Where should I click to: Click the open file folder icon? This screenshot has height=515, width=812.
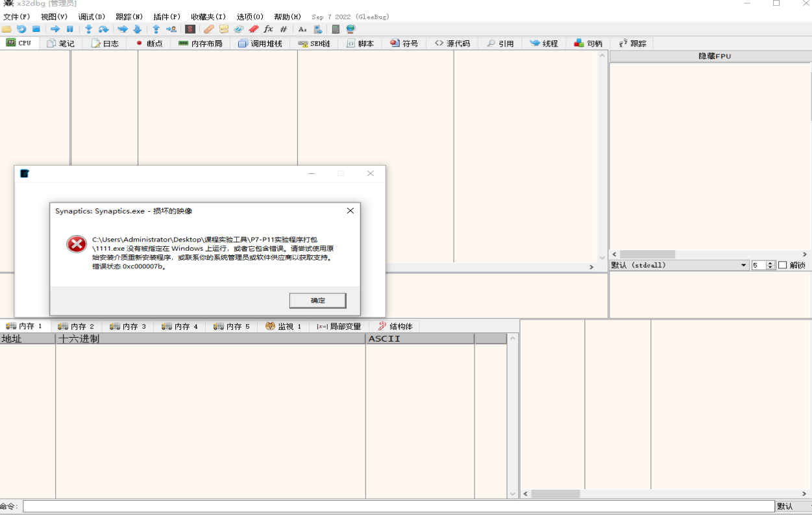[6, 29]
